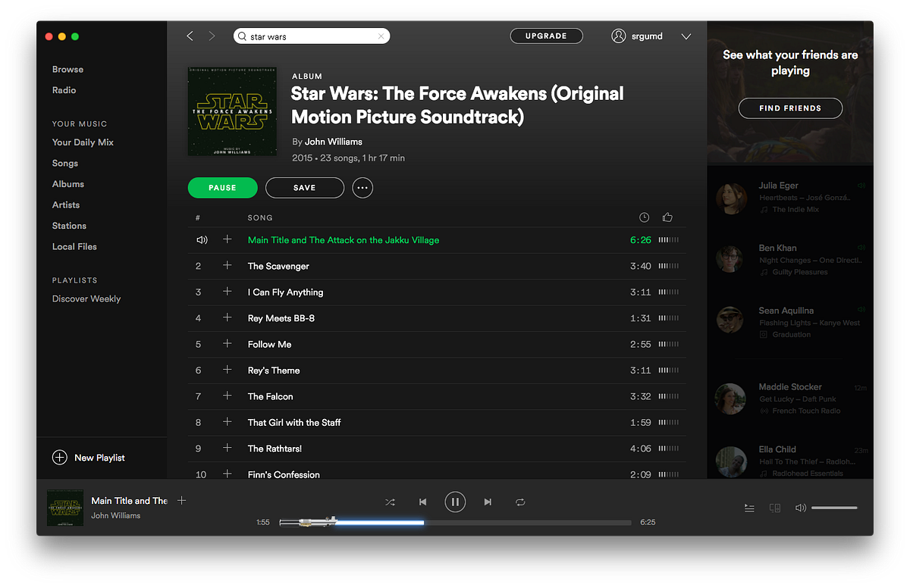The height and width of the screenshot is (588, 910).
Task: Select the song Follow Me
Action: (269, 344)
